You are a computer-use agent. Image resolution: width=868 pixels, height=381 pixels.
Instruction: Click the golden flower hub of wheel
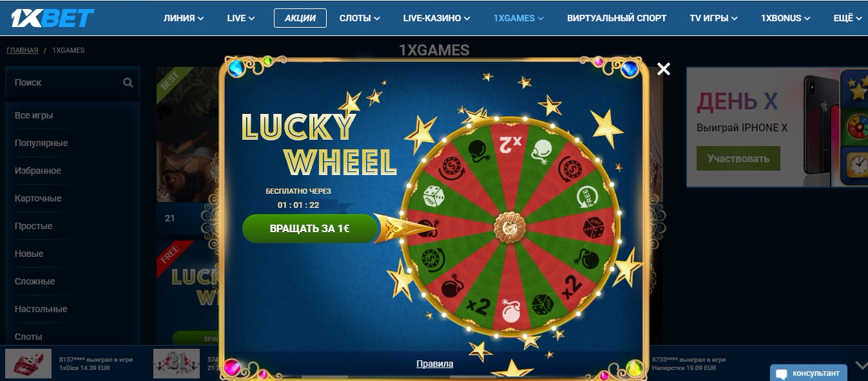[x=510, y=227]
